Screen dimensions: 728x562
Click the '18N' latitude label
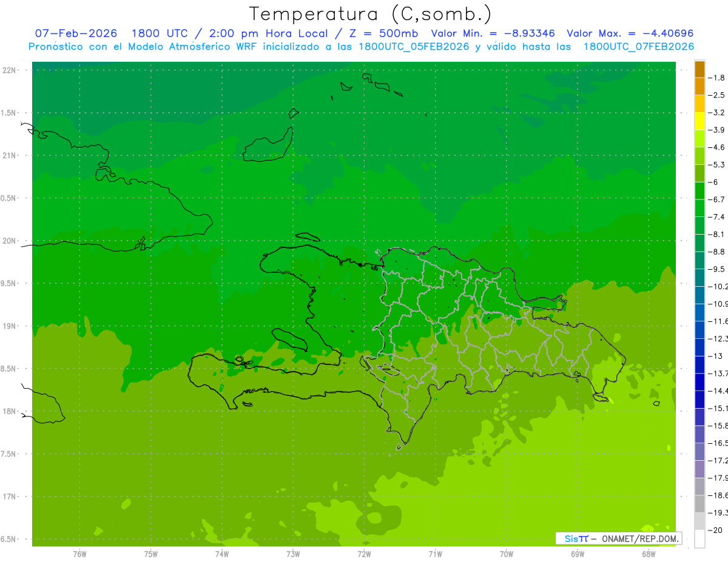10,412
